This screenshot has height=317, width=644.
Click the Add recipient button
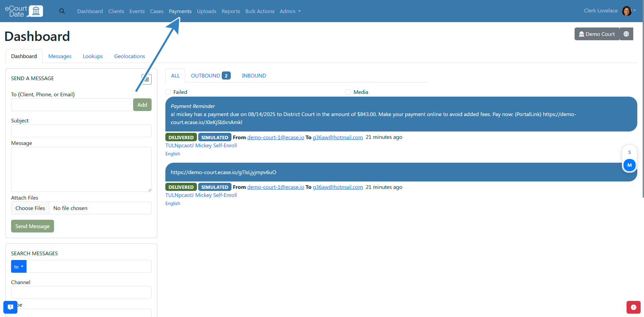pyautogui.click(x=142, y=105)
